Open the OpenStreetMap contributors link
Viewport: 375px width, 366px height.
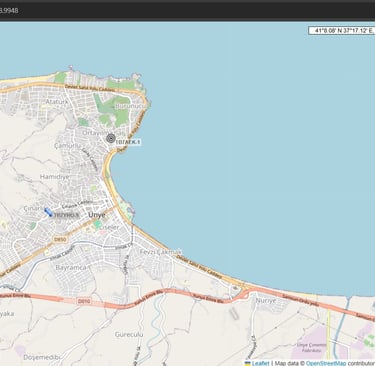point(326,363)
